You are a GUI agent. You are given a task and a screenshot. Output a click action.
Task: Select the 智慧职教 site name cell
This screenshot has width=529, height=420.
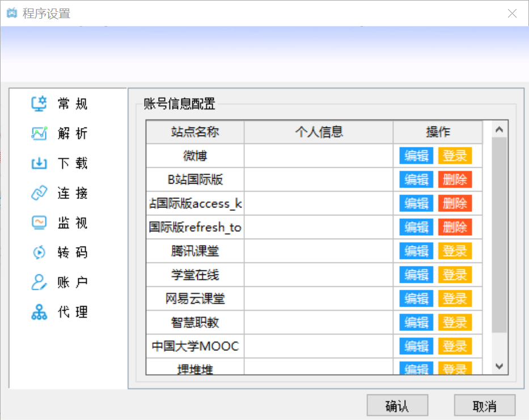point(195,323)
